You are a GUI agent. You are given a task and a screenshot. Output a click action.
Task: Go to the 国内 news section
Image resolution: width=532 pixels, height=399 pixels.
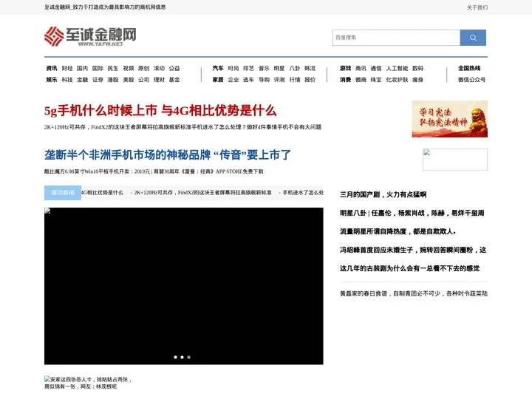(82, 68)
